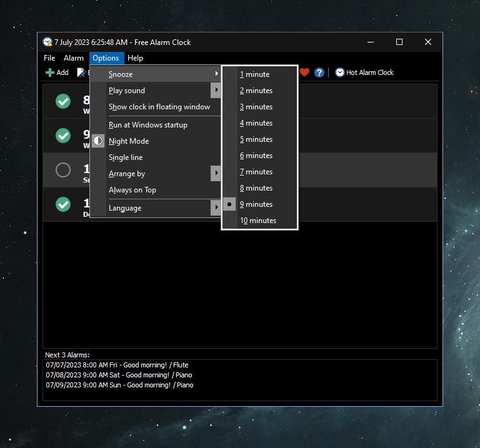This screenshot has height=448, width=480.
Task: Click the selected 9 minutes snooze option
Action: [259, 204]
